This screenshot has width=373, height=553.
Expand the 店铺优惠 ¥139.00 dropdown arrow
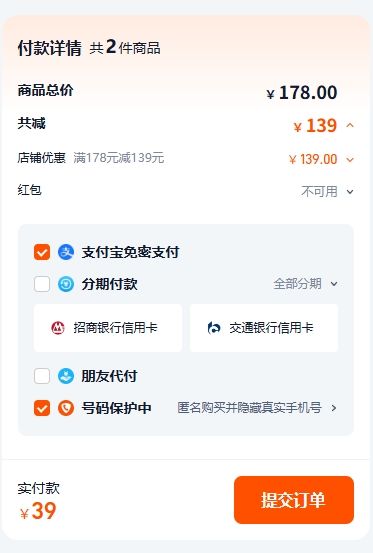350,160
